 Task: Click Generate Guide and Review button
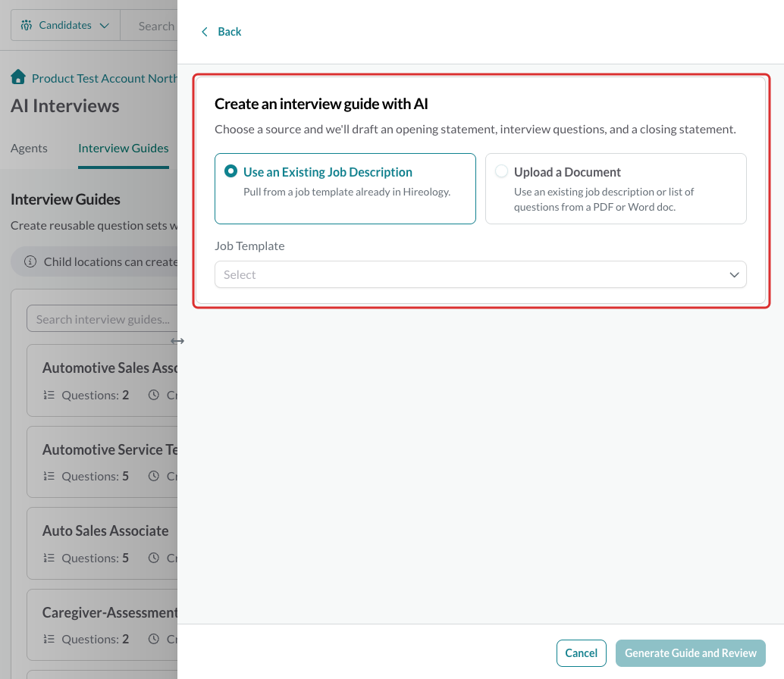click(x=691, y=653)
